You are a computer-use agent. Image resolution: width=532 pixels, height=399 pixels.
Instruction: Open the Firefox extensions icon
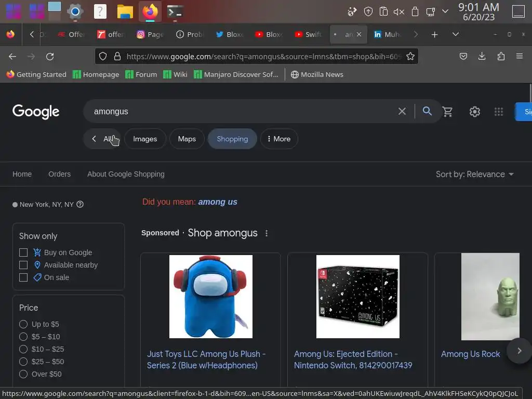(501, 56)
